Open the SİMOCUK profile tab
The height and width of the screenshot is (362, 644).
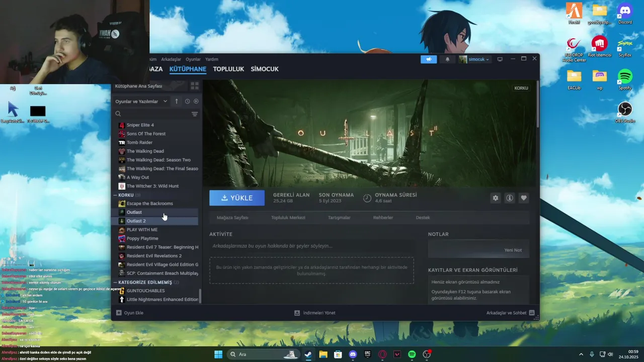[x=265, y=69]
